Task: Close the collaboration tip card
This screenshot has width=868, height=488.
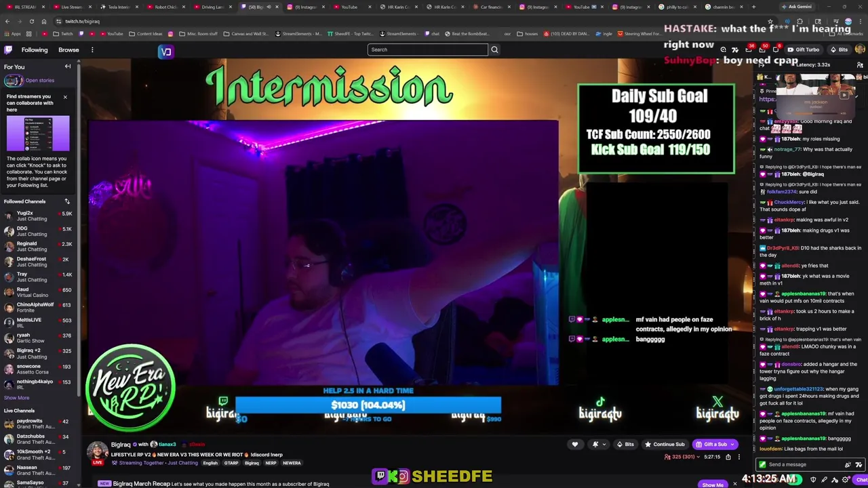Action: (x=65, y=97)
